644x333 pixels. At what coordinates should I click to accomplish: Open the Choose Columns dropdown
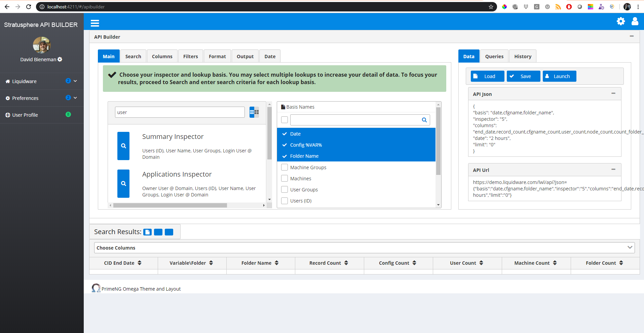tap(364, 248)
